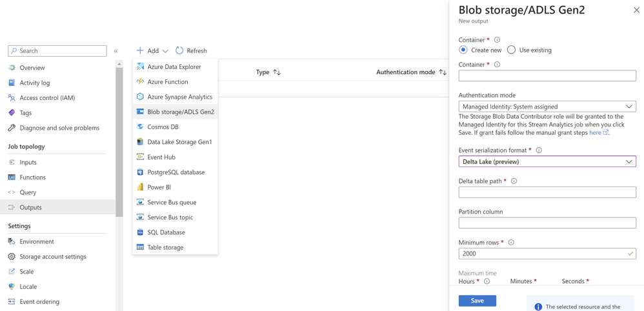Click the Activity log icon
644x311 pixels.
(12, 83)
